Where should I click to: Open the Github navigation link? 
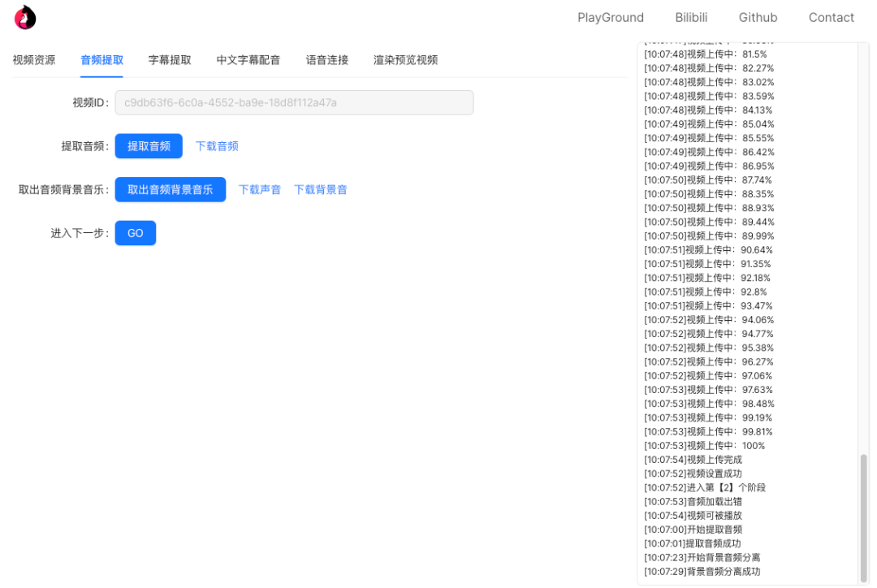(758, 17)
